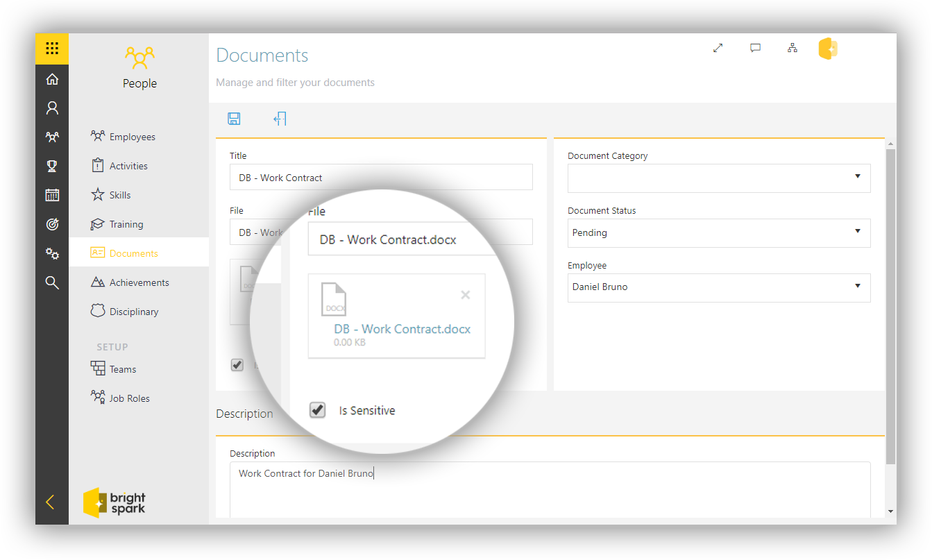Expand to fullscreen with the arrows icon
This screenshot has height=560, width=932.
[718, 48]
